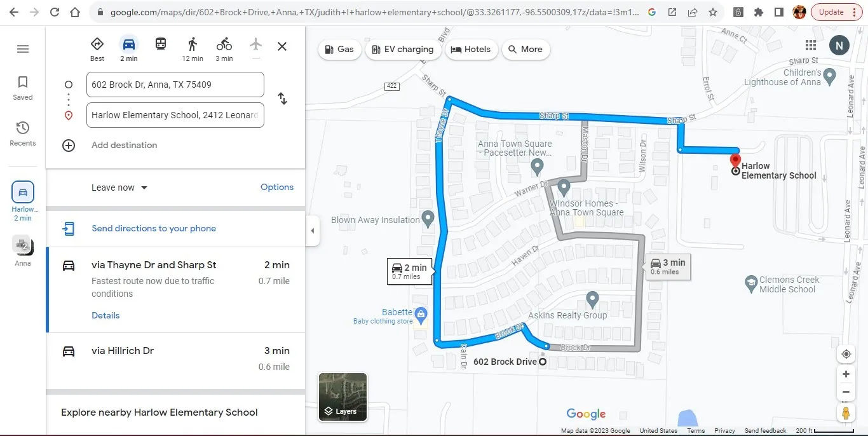
Task: Filter map by Gas
Action: [x=339, y=49]
